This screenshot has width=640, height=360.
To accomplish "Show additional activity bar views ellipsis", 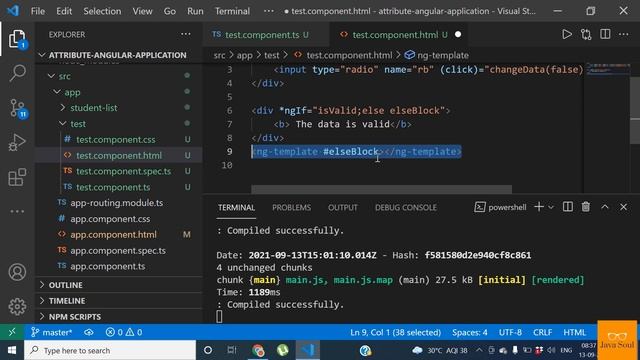I will pyautogui.click(x=17, y=211).
